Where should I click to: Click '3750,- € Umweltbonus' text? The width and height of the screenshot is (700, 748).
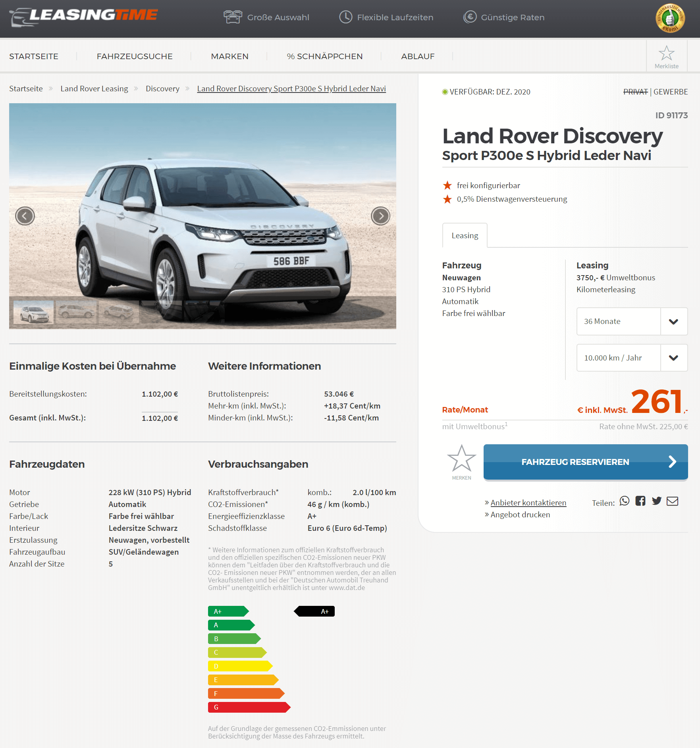tap(615, 278)
